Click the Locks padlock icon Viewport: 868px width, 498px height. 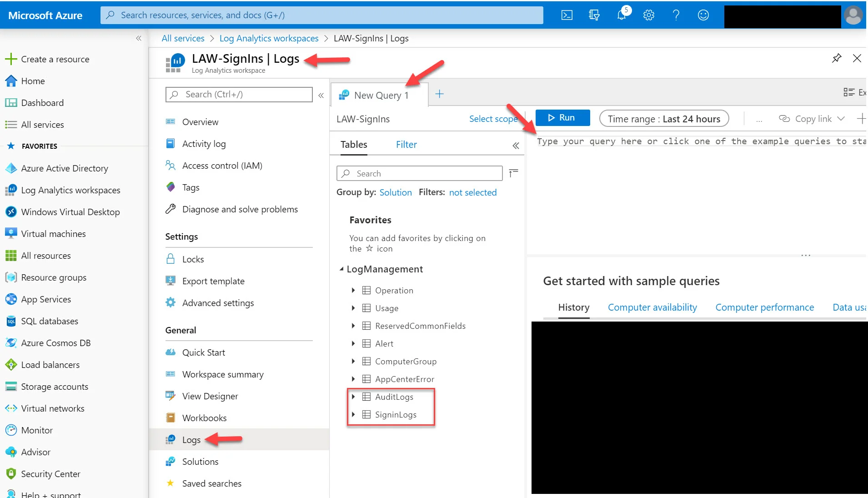(x=171, y=259)
